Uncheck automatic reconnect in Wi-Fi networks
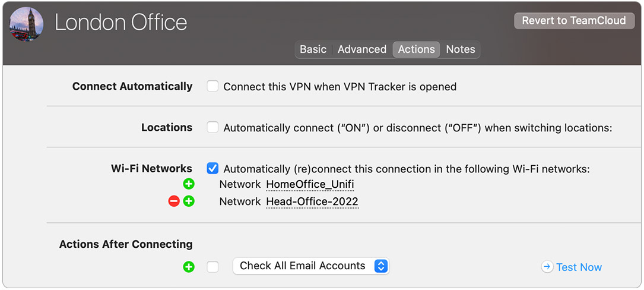 pyautogui.click(x=212, y=169)
